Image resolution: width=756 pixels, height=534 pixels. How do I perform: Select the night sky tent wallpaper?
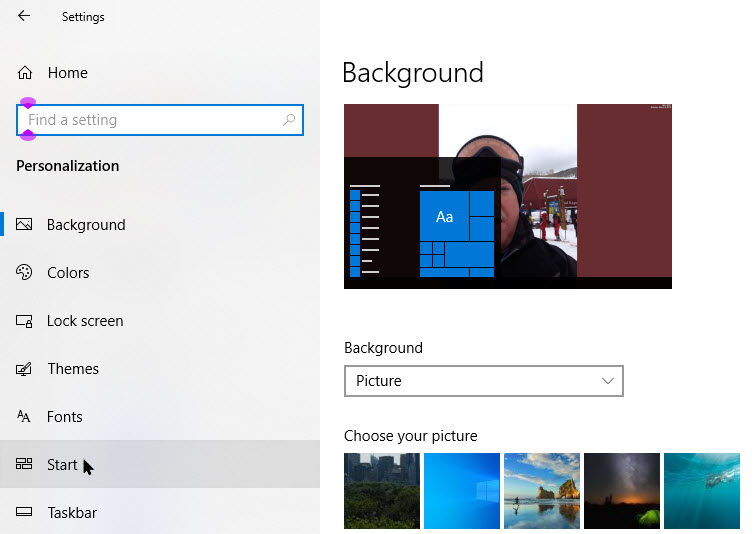pyautogui.click(x=621, y=491)
